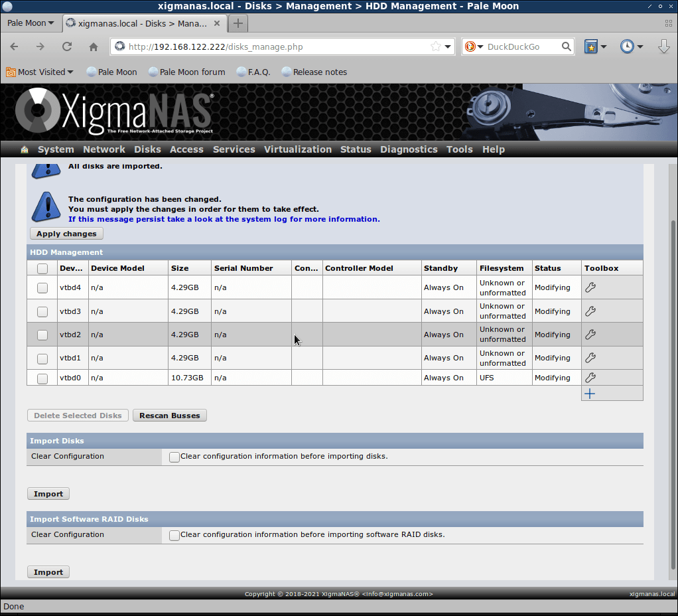The width and height of the screenshot is (678, 616).
Task: Select the vtbd3 disk checkbox
Action: click(x=42, y=311)
